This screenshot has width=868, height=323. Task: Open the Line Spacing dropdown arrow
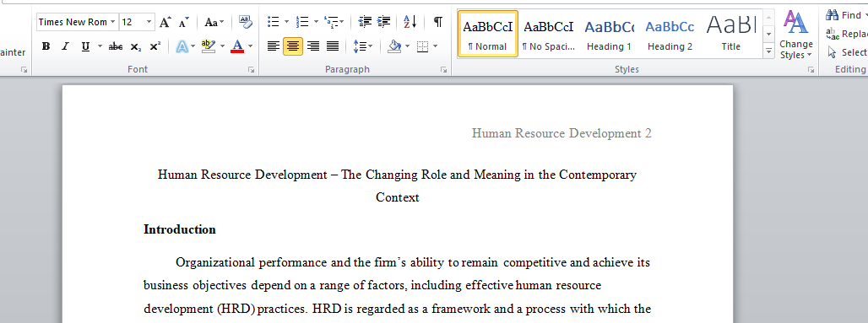pos(371,46)
